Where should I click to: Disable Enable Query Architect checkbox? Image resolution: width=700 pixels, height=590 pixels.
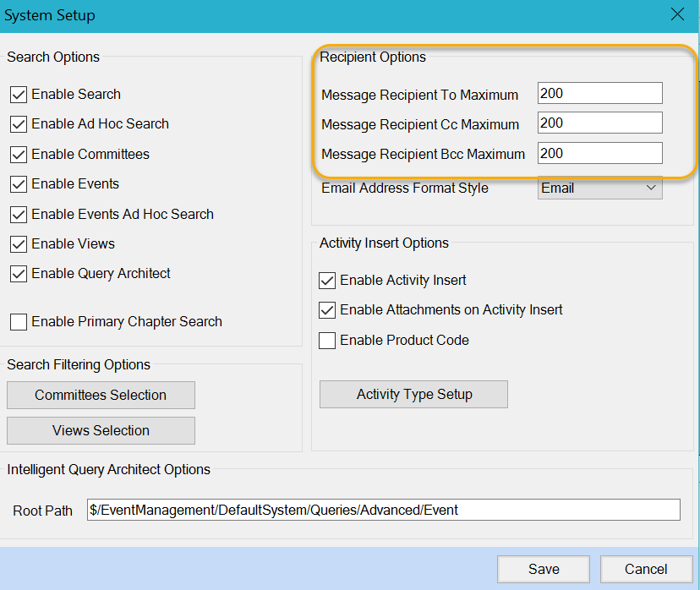[x=19, y=274]
